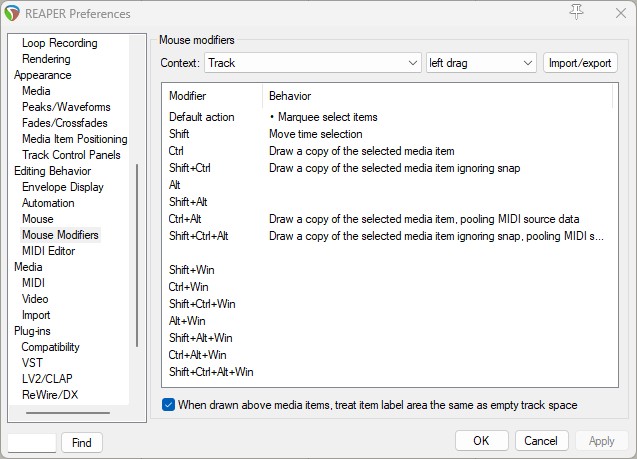Image resolution: width=637 pixels, height=459 pixels.
Task: Click the Cancel button
Action: (541, 441)
